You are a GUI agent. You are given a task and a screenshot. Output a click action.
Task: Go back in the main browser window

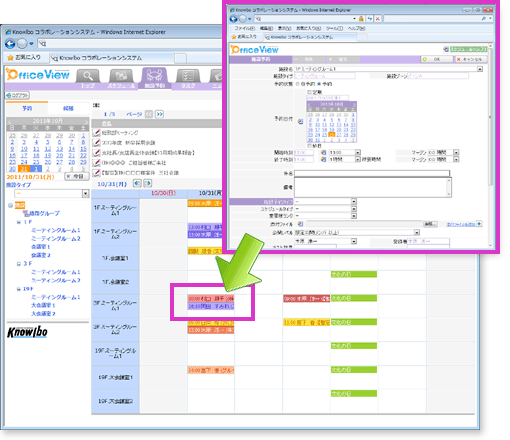coord(10,44)
